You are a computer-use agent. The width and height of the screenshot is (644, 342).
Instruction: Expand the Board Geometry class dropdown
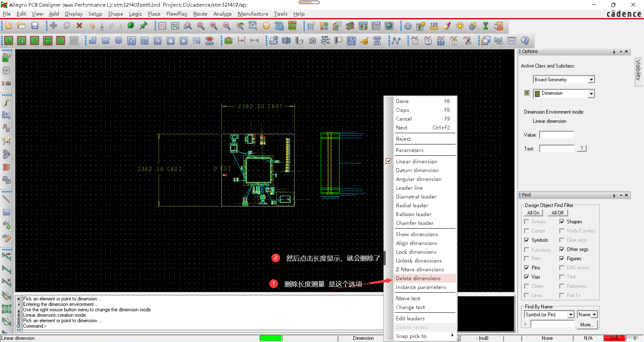[x=591, y=80]
